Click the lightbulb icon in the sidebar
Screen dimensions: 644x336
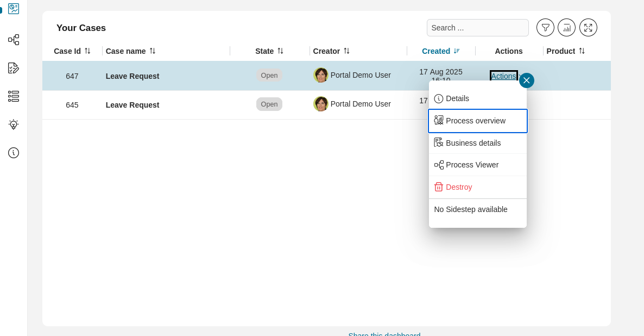13,125
